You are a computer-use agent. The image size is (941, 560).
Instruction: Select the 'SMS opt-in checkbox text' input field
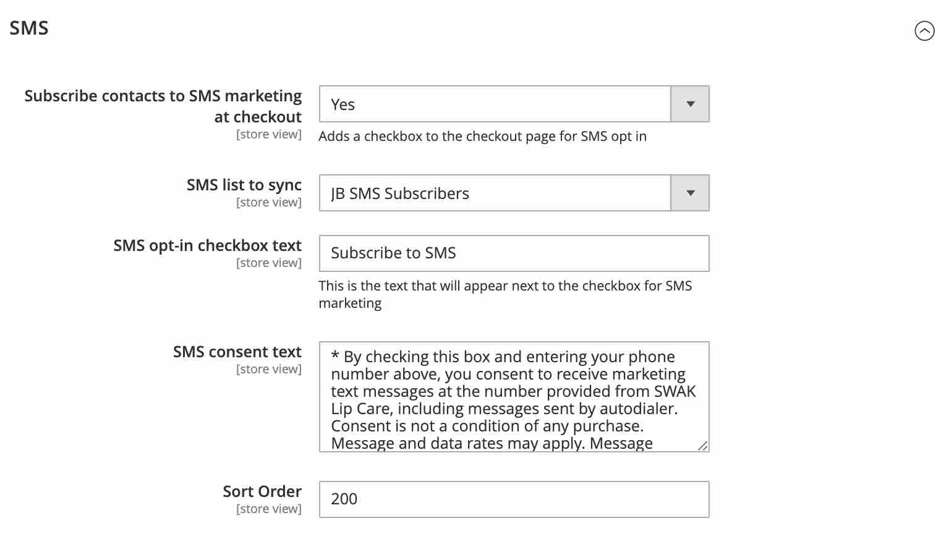(x=513, y=253)
